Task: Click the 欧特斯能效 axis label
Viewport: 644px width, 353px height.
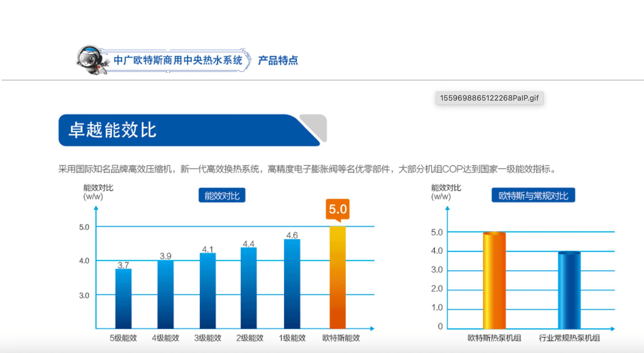Action: [x=341, y=338]
